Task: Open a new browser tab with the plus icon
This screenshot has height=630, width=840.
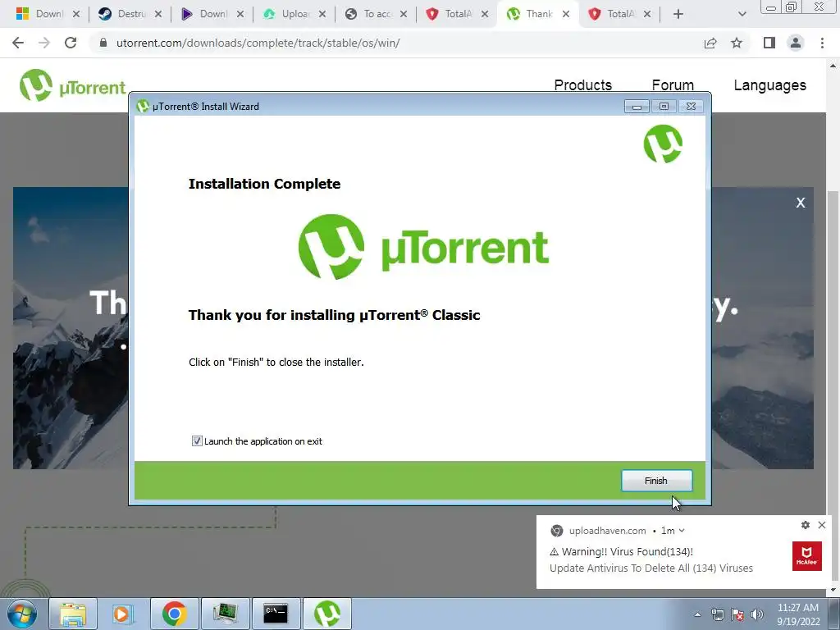Action: point(678,14)
